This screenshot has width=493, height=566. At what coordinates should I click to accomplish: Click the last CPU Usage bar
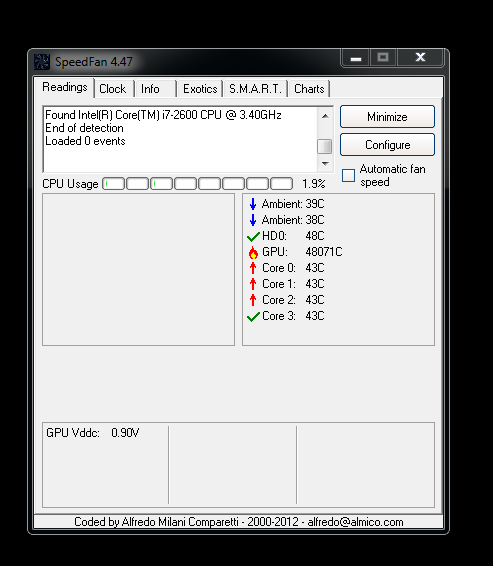(x=282, y=184)
